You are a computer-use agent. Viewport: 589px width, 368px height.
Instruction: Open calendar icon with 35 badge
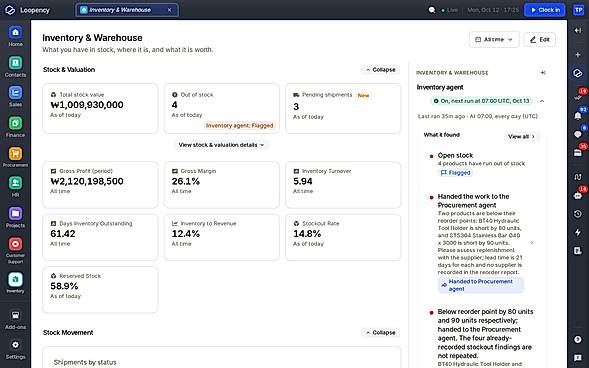point(578,152)
